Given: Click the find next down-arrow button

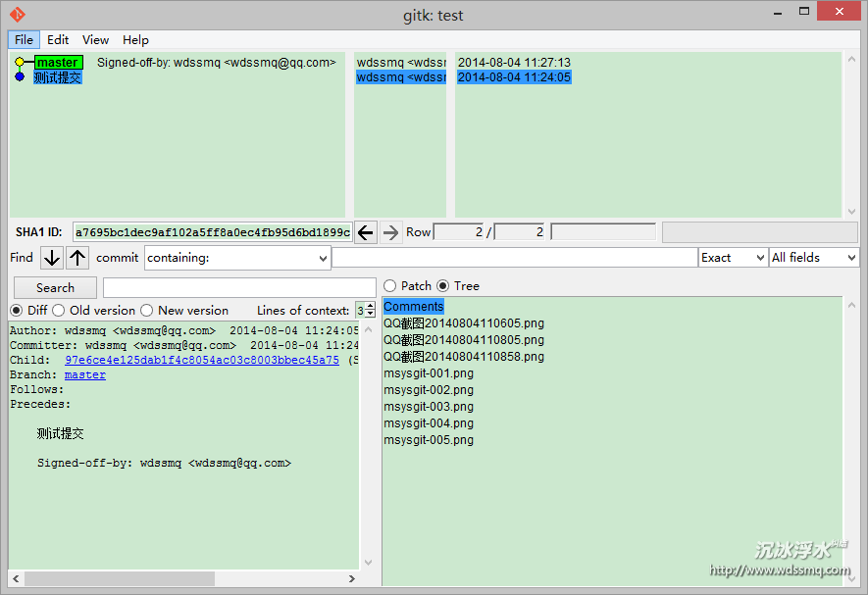Looking at the screenshot, I should [51, 258].
